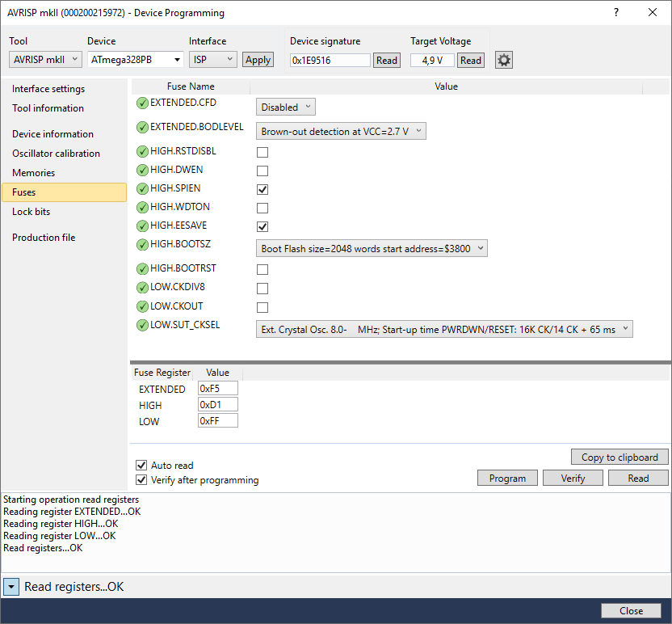Click the Verify button
672x624 pixels.
pyautogui.click(x=573, y=479)
